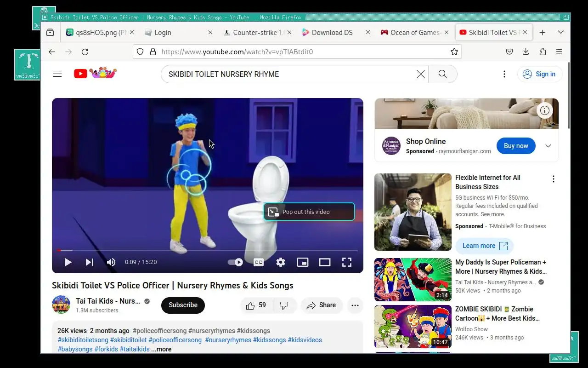Screen dimensions: 588x368
Task: Open Firefox application menu
Action: tap(559, 52)
